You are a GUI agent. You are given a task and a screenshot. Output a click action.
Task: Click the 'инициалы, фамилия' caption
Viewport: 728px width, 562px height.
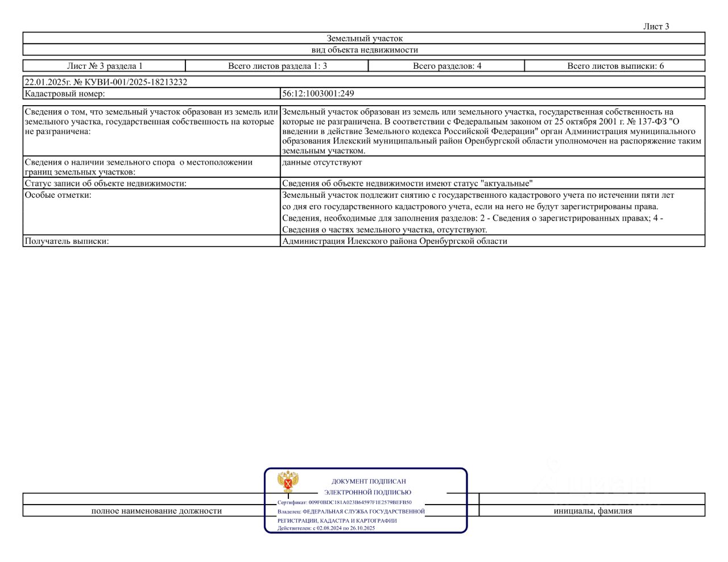593,511
